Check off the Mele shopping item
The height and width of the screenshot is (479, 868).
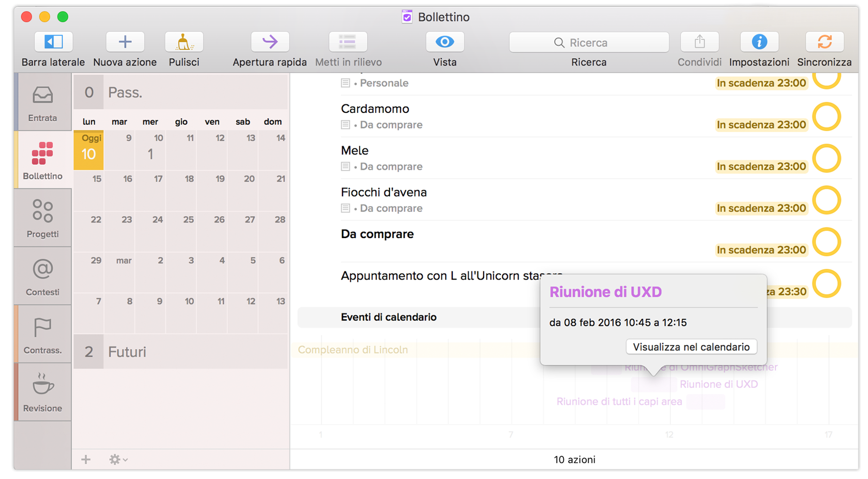point(827,159)
